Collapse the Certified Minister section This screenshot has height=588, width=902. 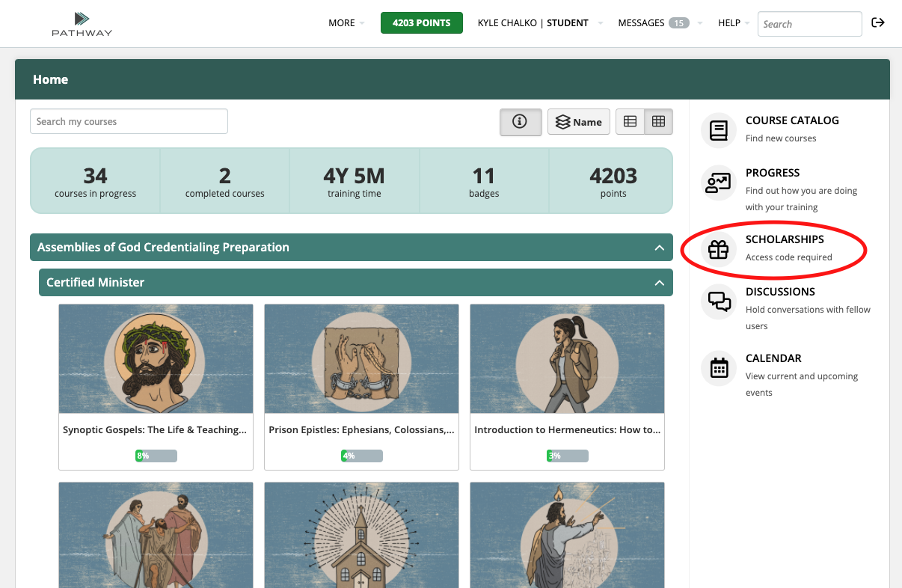[x=659, y=283]
